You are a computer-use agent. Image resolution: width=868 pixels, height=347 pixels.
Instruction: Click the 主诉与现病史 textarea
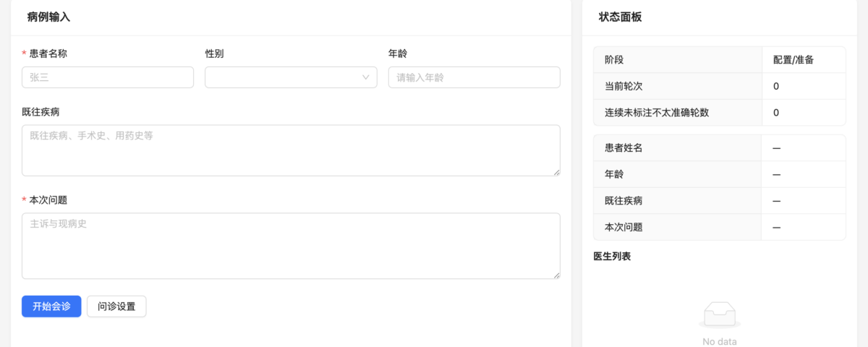(291, 246)
